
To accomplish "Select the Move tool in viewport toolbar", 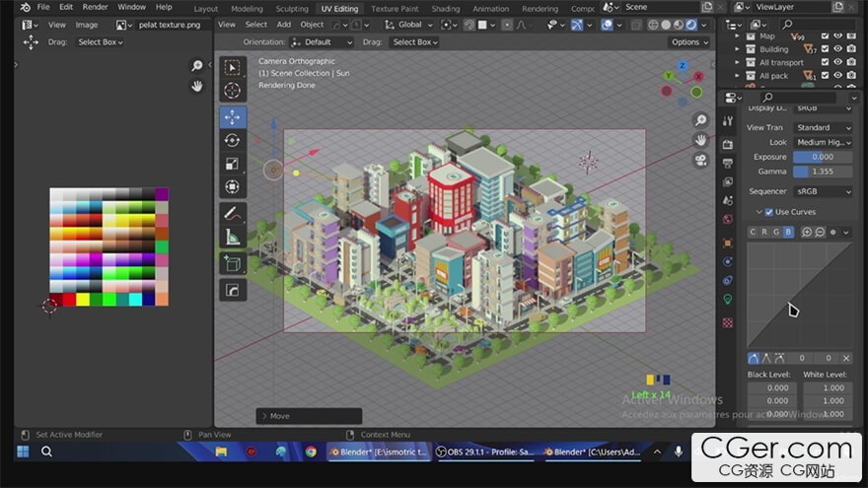I will pyautogui.click(x=232, y=116).
